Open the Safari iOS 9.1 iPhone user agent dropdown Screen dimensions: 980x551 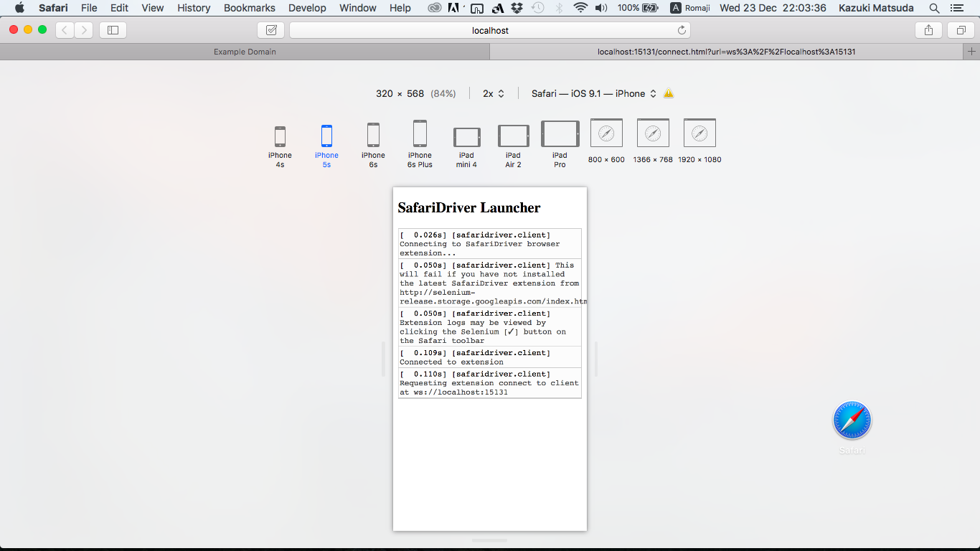594,93
